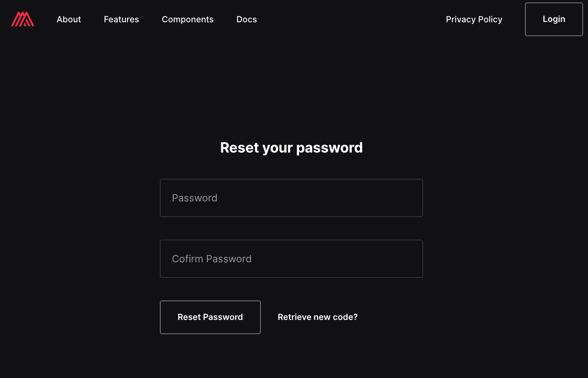View Privacy Policy from the header
Screen dimensions: 588x378
[x=474, y=19]
